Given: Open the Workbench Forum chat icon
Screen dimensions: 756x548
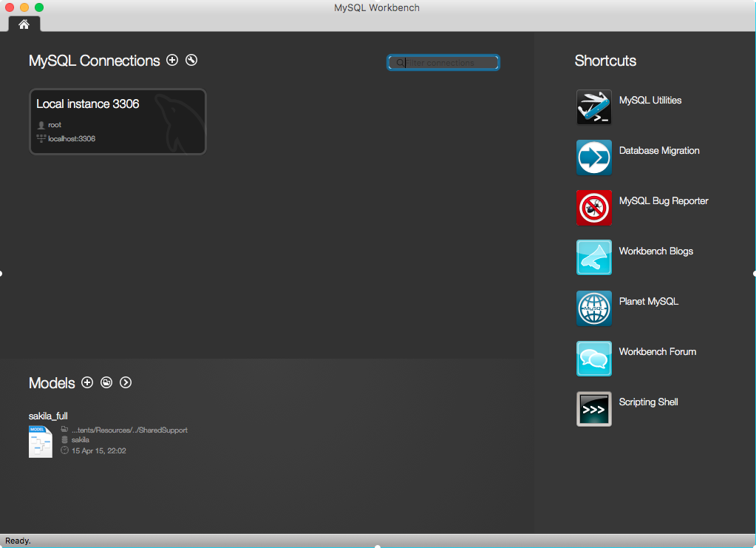Looking at the screenshot, I should [x=594, y=359].
